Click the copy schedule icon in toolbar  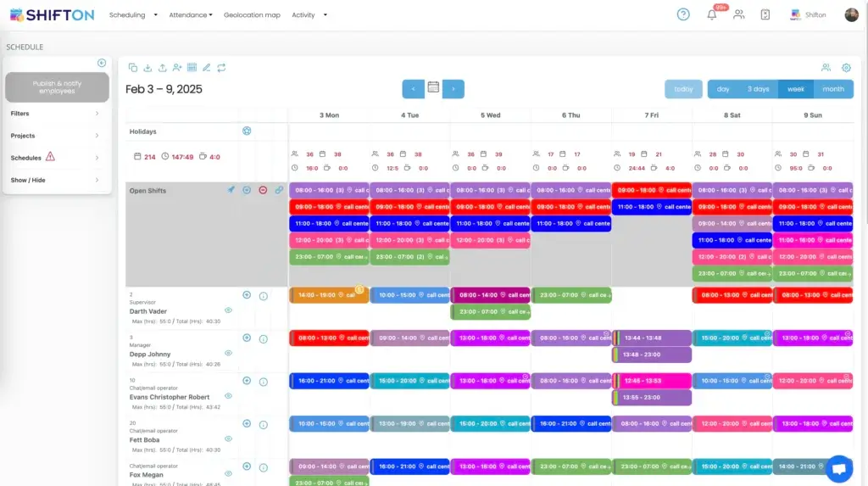click(x=133, y=68)
